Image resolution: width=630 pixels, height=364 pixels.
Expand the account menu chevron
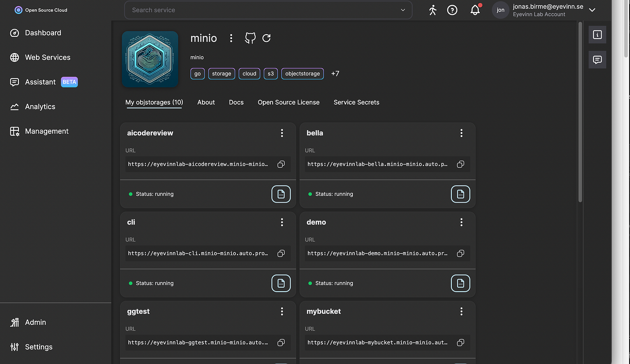592,10
